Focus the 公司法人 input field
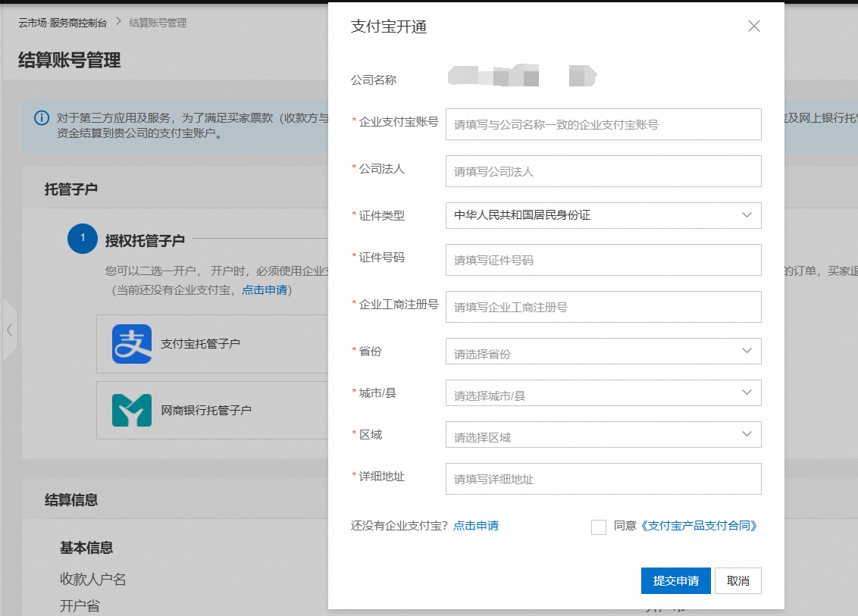Screen dimensions: 858x616 click(x=603, y=171)
